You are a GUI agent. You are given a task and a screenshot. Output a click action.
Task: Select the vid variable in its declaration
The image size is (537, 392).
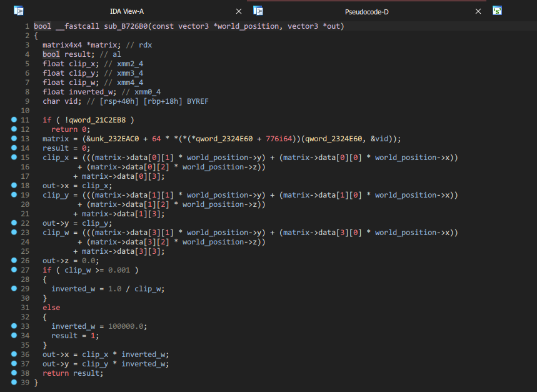point(69,101)
